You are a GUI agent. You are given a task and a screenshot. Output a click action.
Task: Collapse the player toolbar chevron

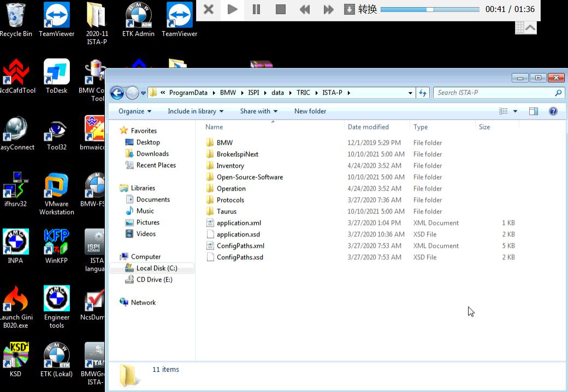click(530, 28)
